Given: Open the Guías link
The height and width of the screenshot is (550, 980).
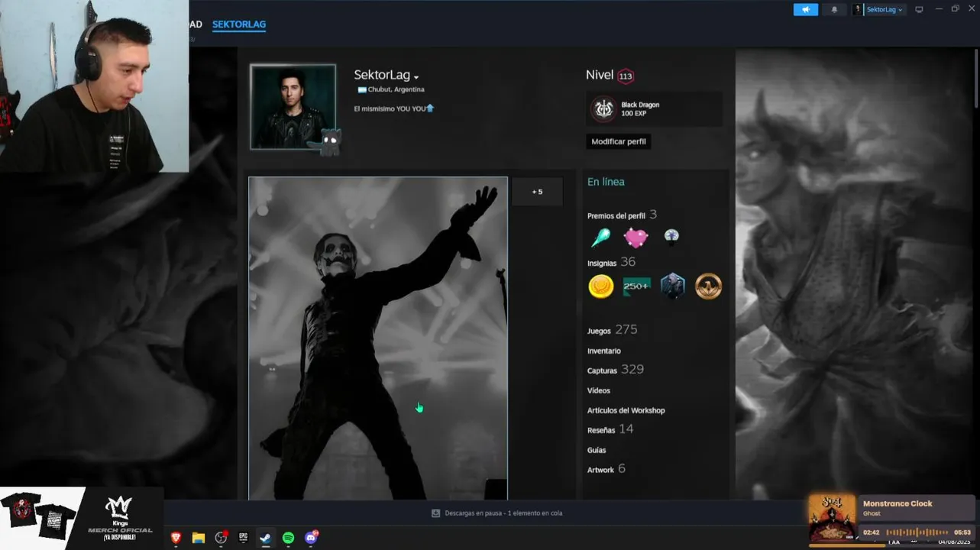Looking at the screenshot, I should click(x=596, y=450).
